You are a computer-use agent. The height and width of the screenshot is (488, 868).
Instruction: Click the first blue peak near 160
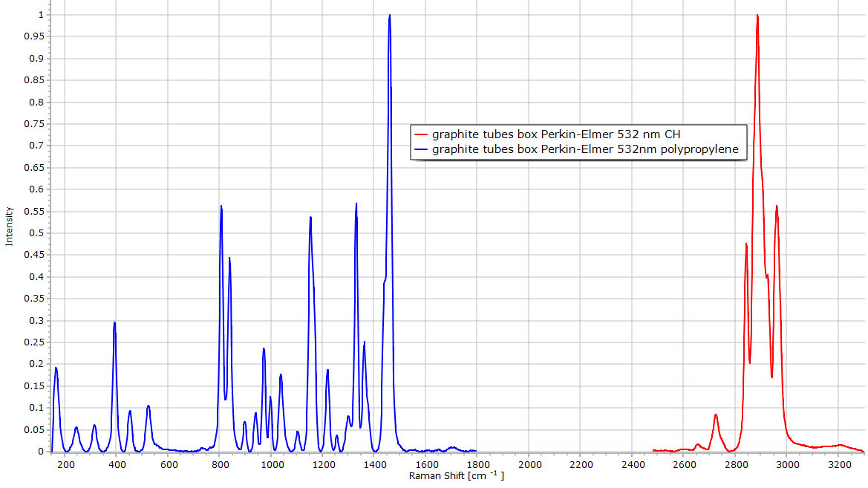tap(56, 368)
